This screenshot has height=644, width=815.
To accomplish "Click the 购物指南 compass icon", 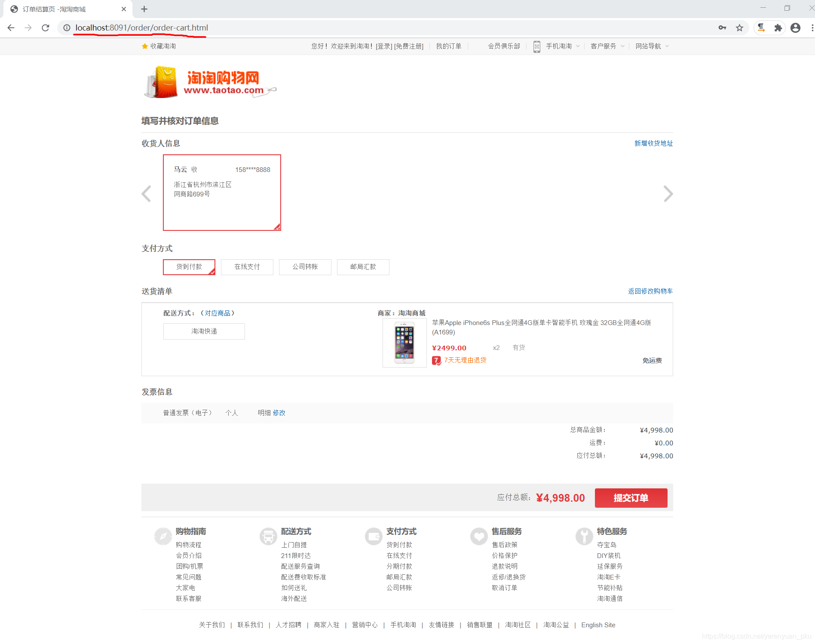I will [163, 536].
